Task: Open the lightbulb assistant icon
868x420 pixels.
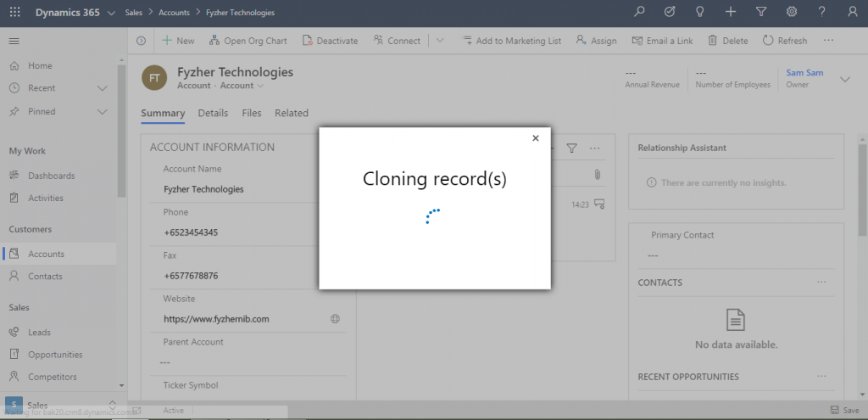Action: (x=699, y=12)
